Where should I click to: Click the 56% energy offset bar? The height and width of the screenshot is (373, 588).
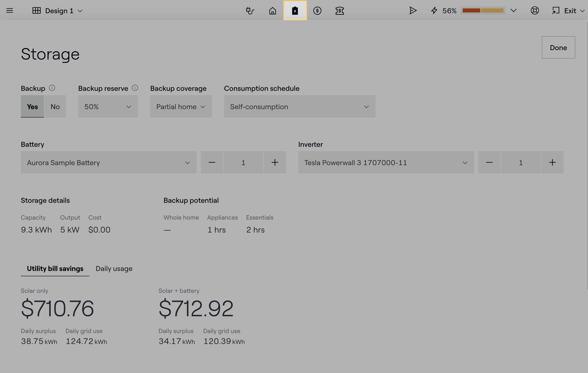coord(483,11)
